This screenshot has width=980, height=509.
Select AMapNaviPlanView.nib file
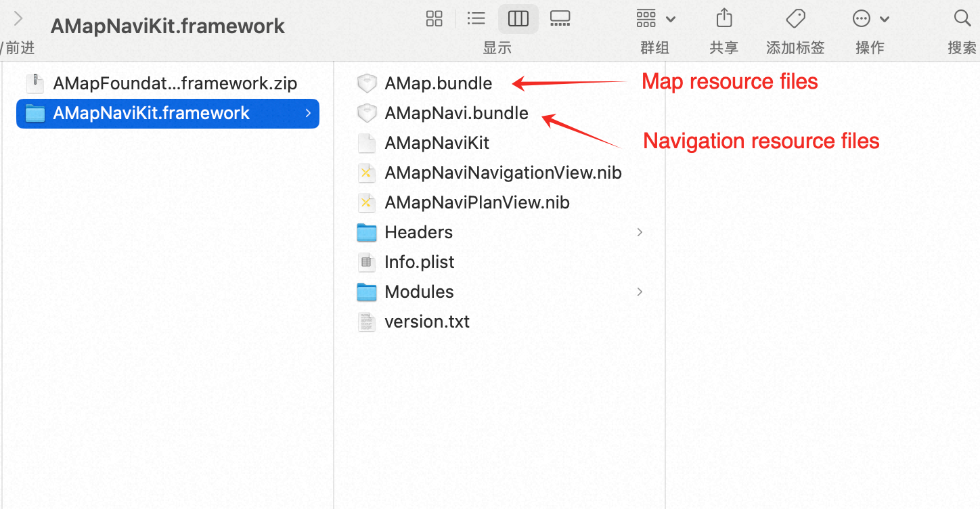pyautogui.click(x=477, y=202)
